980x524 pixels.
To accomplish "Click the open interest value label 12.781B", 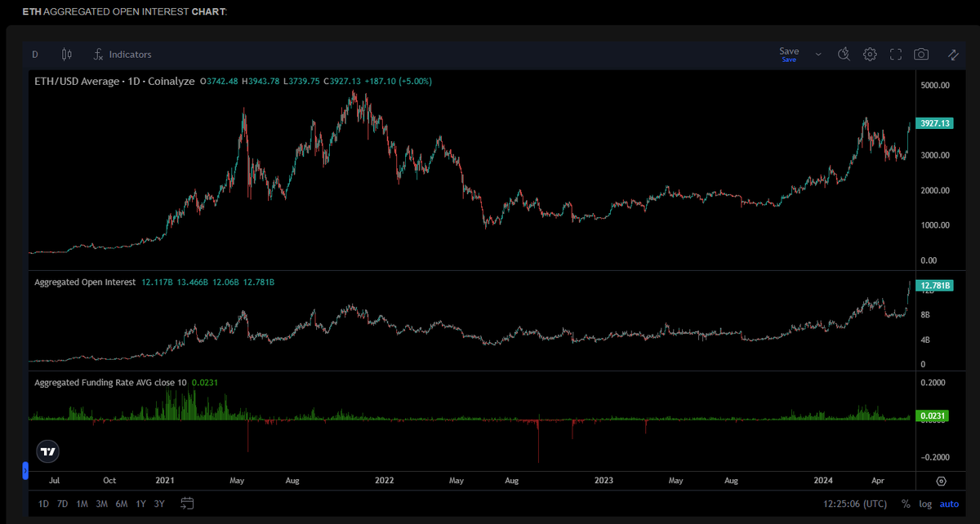I will pos(934,286).
